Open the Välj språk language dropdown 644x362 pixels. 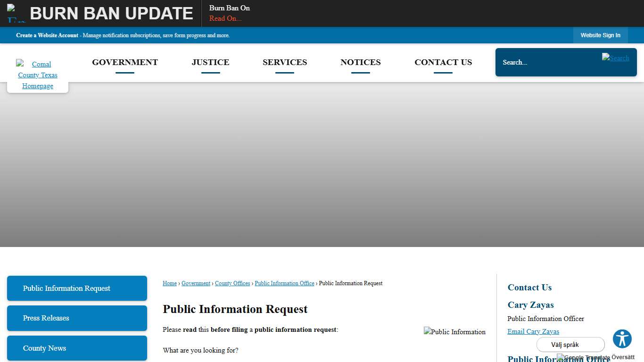point(570,345)
